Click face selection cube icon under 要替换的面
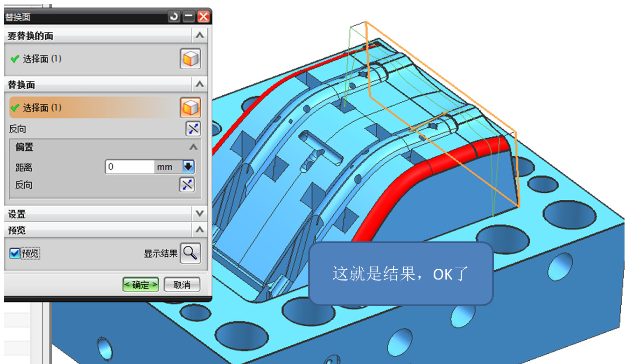The image size is (625, 364). click(x=190, y=59)
